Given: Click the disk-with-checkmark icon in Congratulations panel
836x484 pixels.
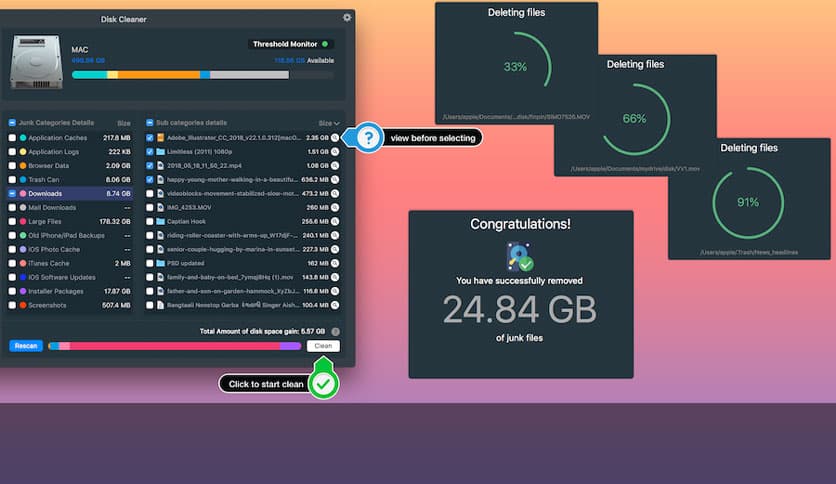Looking at the screenshot, I should coord(519,257).
